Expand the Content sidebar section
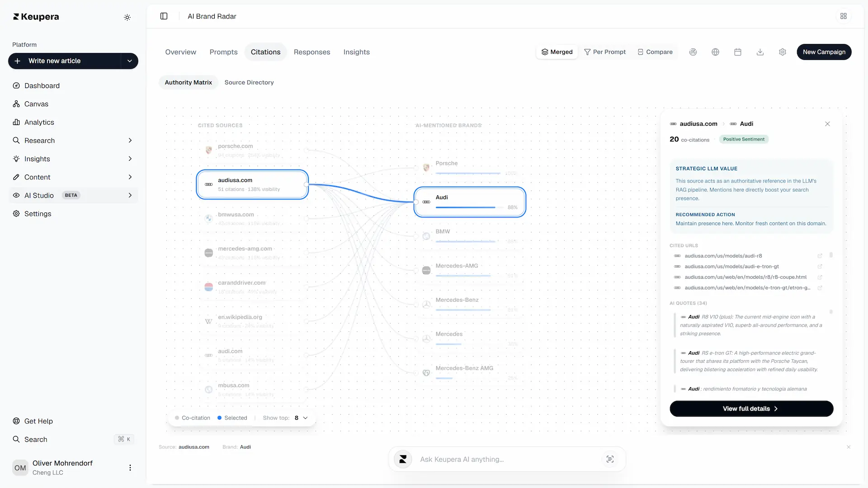Image resolution: width=868 pixels, height=488 pixels. [x=130, y=177]
